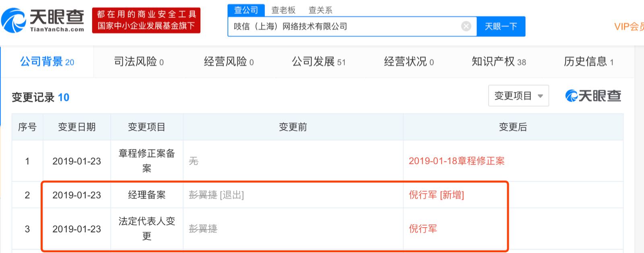Select the 经营状况 tab

point(409,62)
